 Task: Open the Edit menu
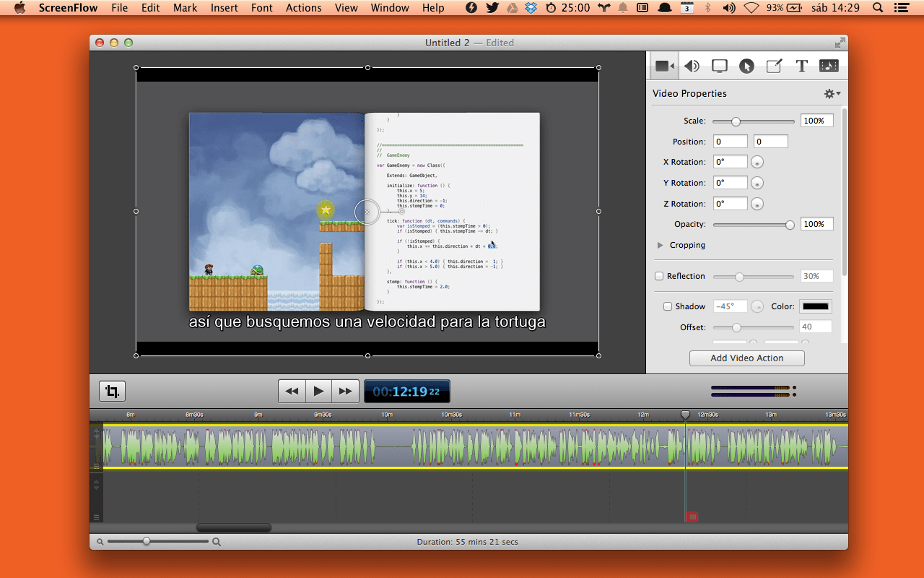point(151,8)
